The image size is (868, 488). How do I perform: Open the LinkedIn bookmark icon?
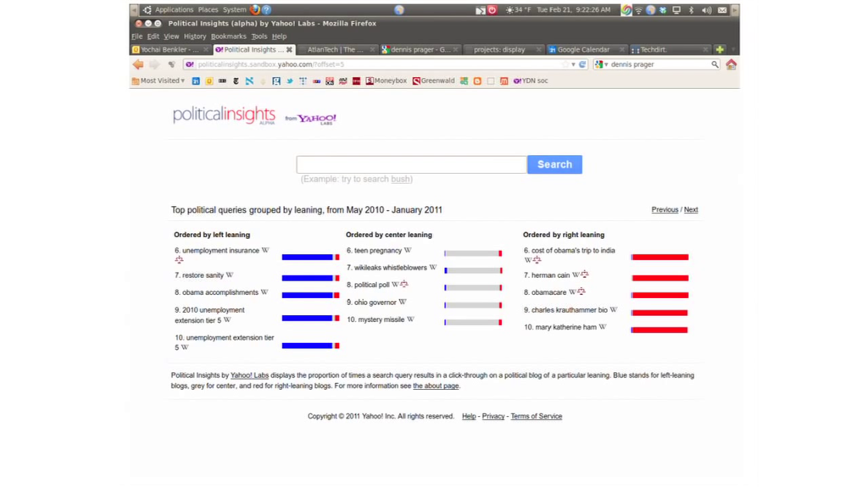(x=196, y=80)
